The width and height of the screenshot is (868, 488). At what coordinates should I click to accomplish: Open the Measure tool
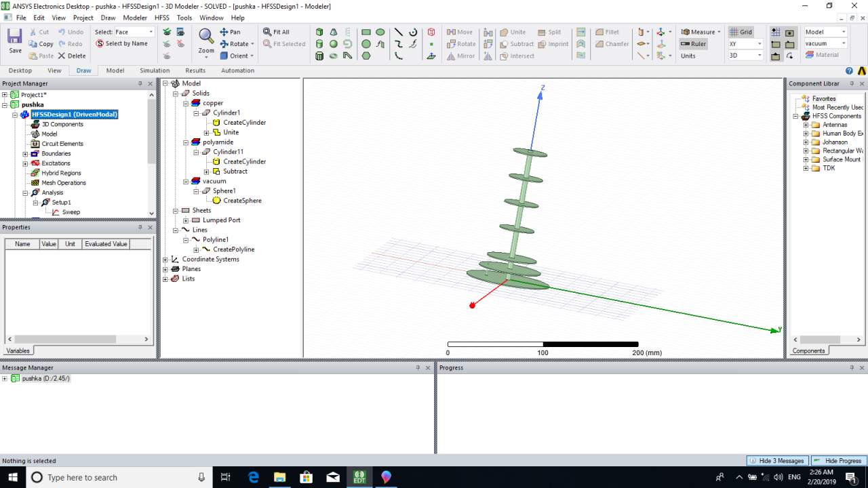pos(698,32)
